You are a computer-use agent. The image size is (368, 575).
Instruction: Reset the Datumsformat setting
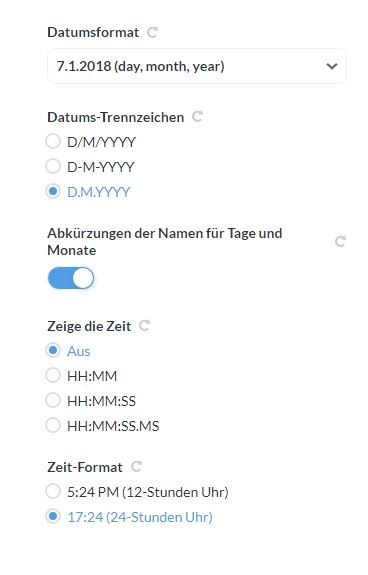[x=152, y=32]
